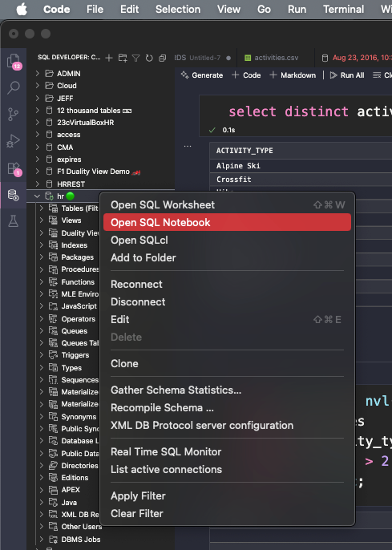Run All notebook cells
392x550 pixels.
click(347, 75)
